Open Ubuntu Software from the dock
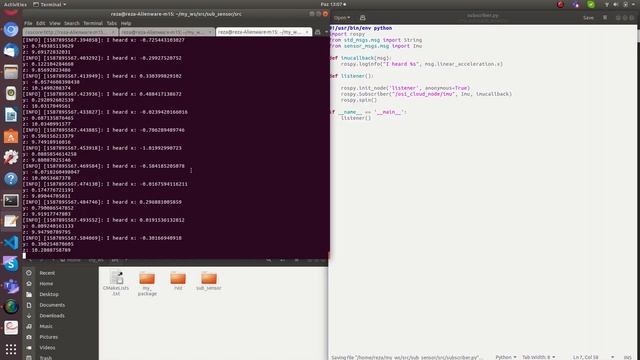Screen dimensions: 640x360 tap(11, 136)
